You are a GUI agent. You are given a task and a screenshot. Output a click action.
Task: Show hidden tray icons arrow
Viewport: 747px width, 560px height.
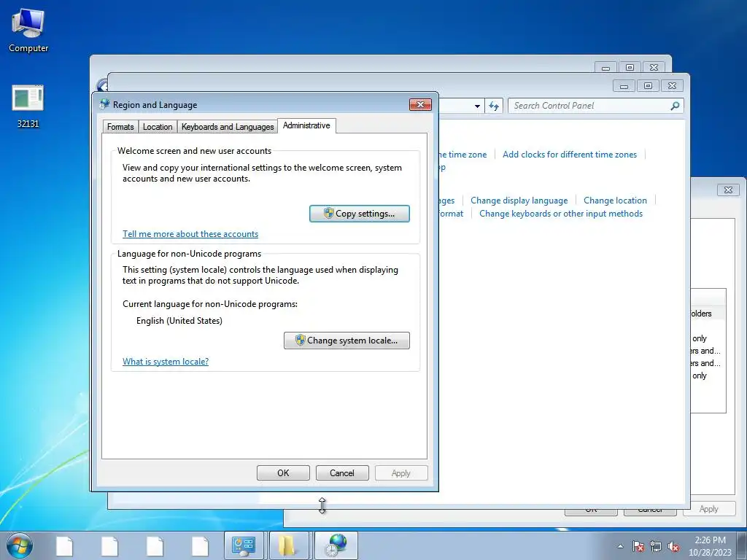point(620,546)
